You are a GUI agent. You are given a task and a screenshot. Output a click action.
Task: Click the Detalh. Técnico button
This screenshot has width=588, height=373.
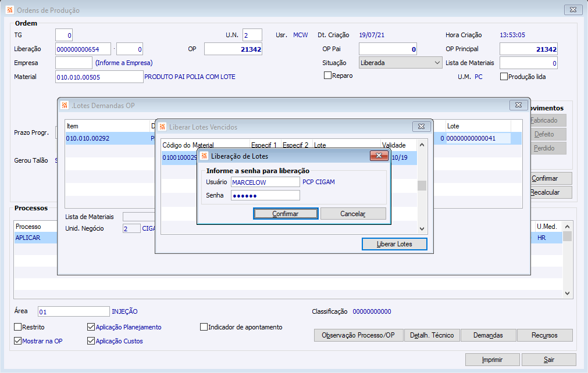(432, 335)
